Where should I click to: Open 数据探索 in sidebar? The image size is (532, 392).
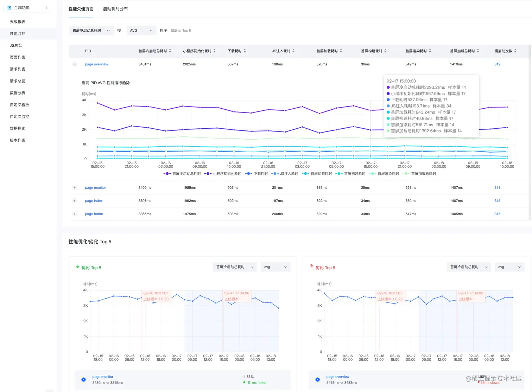[18, 128]
